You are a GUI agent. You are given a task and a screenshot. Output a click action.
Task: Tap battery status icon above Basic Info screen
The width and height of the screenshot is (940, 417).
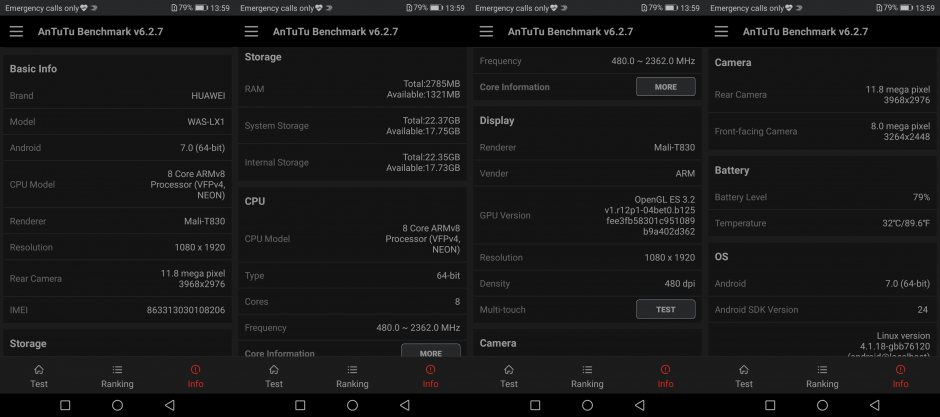point(201,8)
